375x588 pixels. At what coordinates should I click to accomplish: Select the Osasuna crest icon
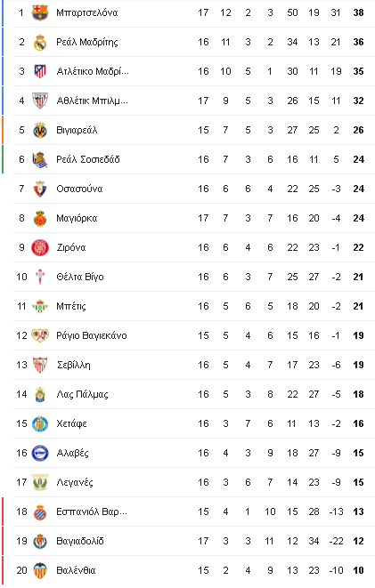pyautogui.click(x=40, y=189)
